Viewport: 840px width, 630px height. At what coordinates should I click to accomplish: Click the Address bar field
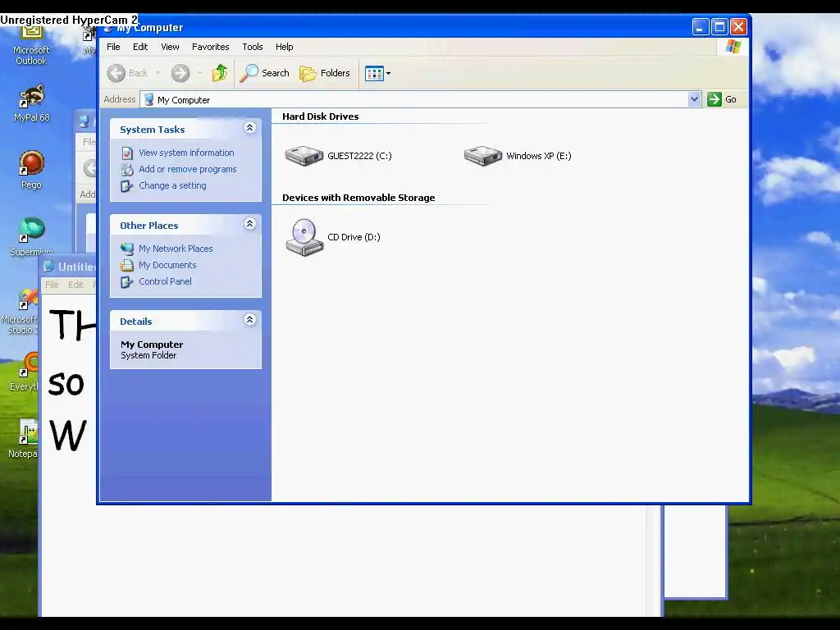click(x=421, y=99)
